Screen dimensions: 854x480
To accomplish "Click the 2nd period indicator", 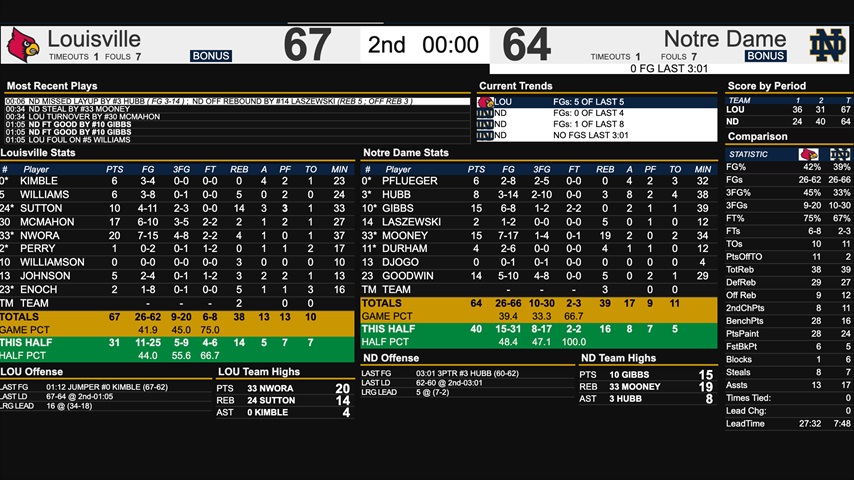I will click(x=387, y=45).
